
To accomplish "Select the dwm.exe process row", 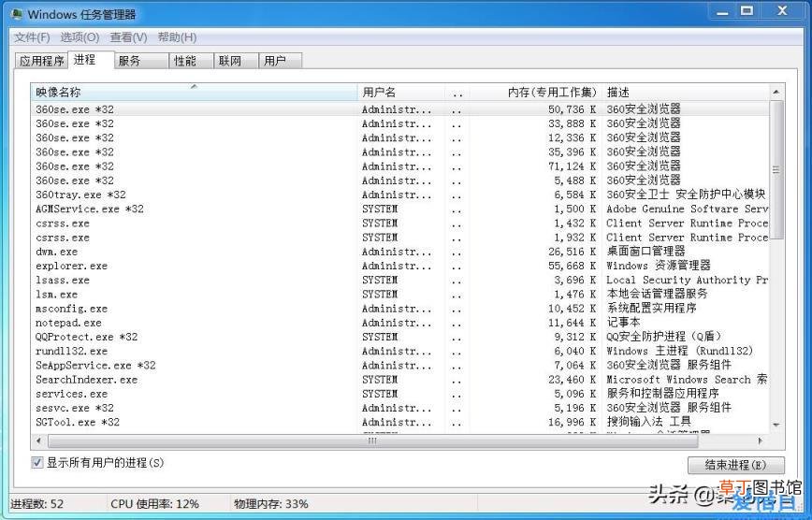I will [x=399, y=252].
